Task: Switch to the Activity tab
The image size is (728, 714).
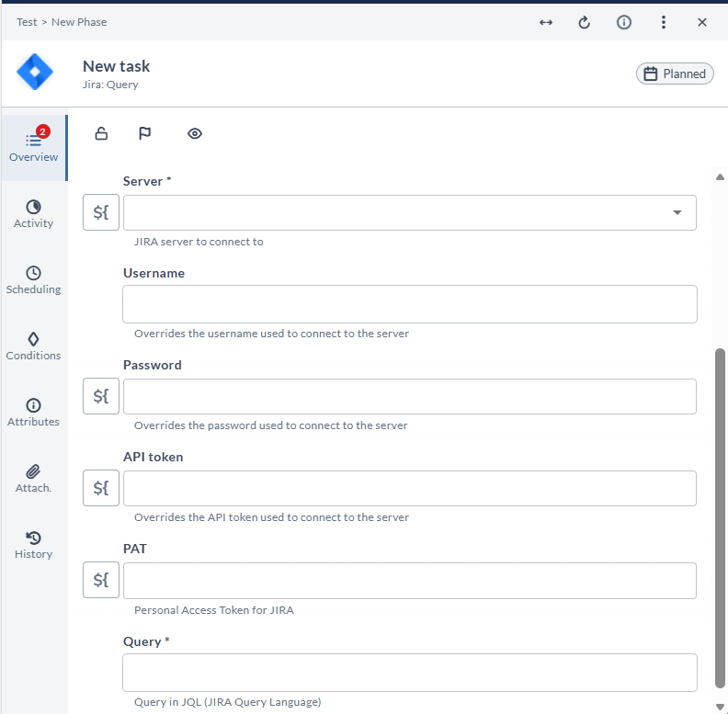Action: point(33,214)
